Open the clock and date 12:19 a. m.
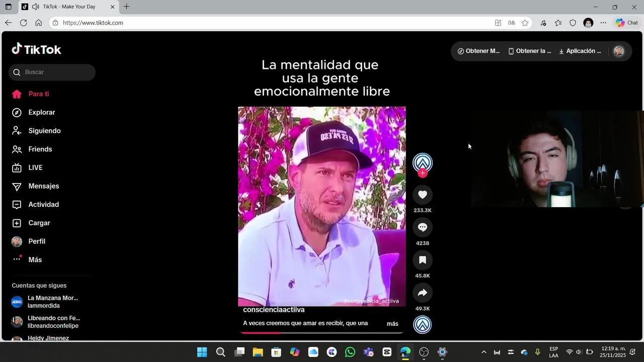The height and width of the screenshot is (362, 644). tap(613, 352)
